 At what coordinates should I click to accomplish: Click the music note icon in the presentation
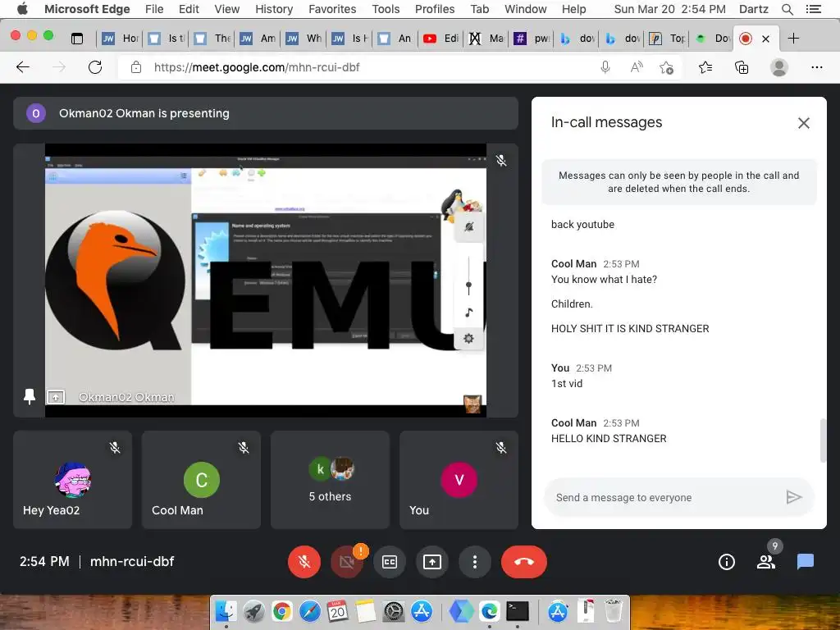tap(468, 313)
